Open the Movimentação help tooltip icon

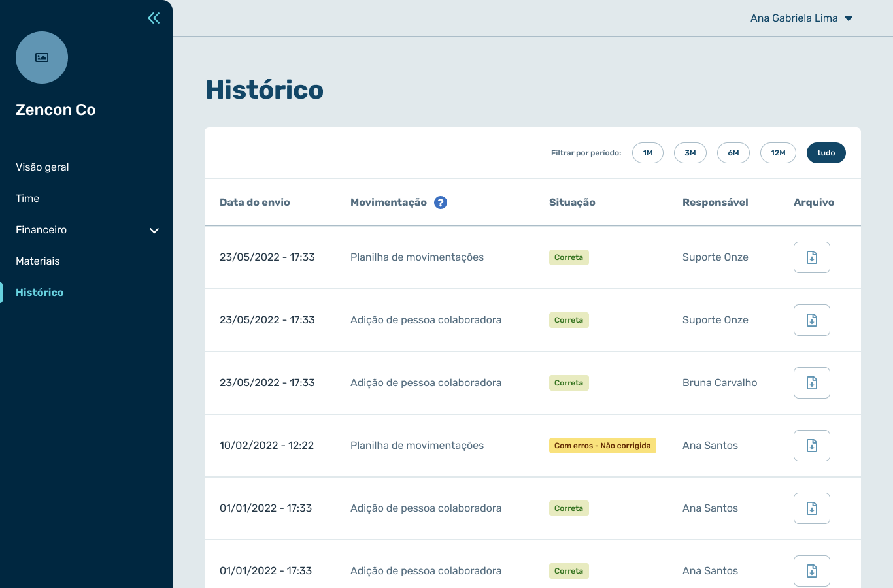(441, 202)
